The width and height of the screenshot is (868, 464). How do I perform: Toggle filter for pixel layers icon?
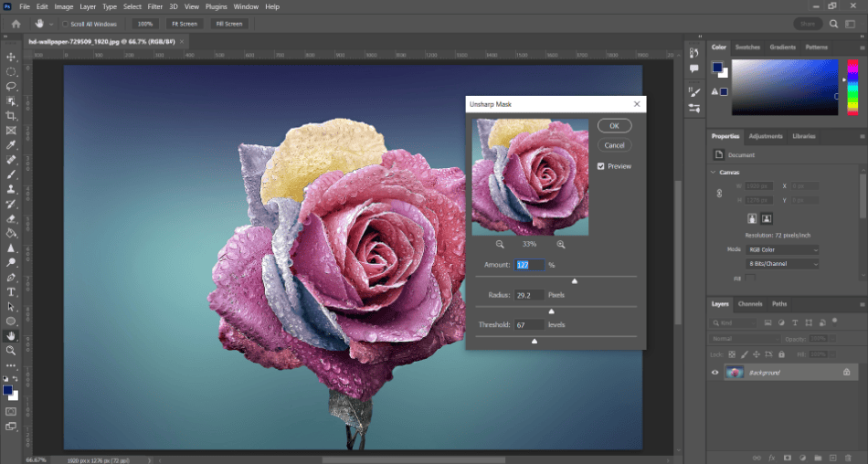tap(767, 322)
